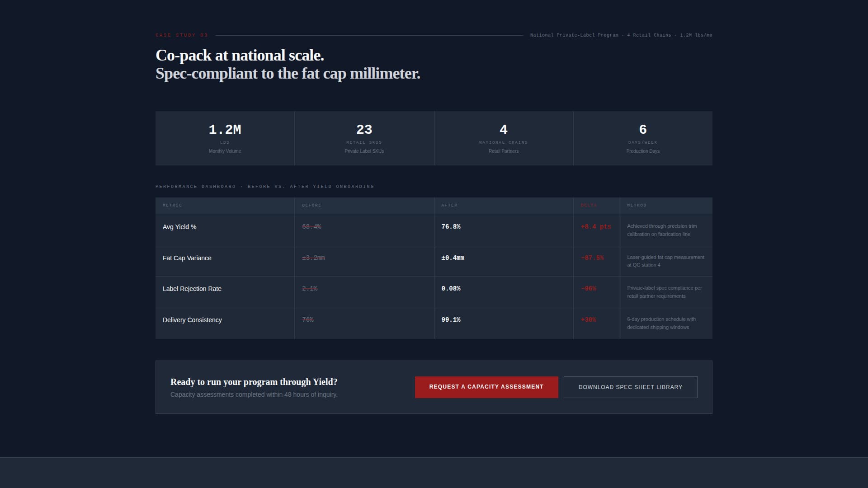Screen dimensions: 868x488
Task: Select the Avg Yield % metric row
Action: point(179,227)
